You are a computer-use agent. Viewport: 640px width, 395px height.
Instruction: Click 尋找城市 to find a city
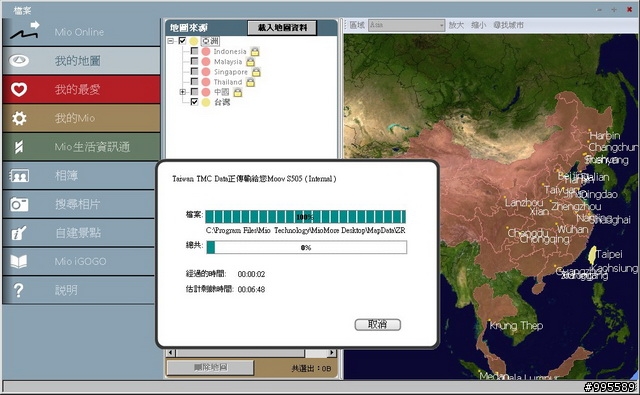508,25
